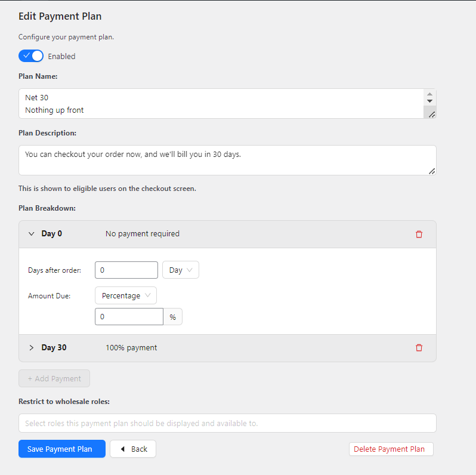The width and height of the screenshot is (476, 475).
Task: Click Delete Payment Plan button
Action: click(x=391, y=449)
